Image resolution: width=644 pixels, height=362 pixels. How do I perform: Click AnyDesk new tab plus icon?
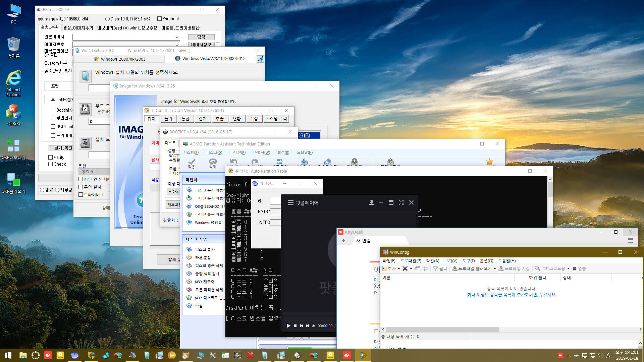343,241
